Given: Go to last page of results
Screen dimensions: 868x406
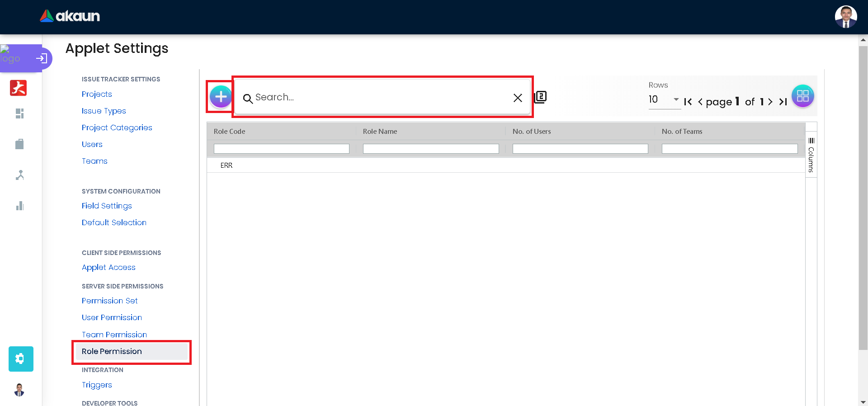Looking at the screenshot, I should coord(783,102).
